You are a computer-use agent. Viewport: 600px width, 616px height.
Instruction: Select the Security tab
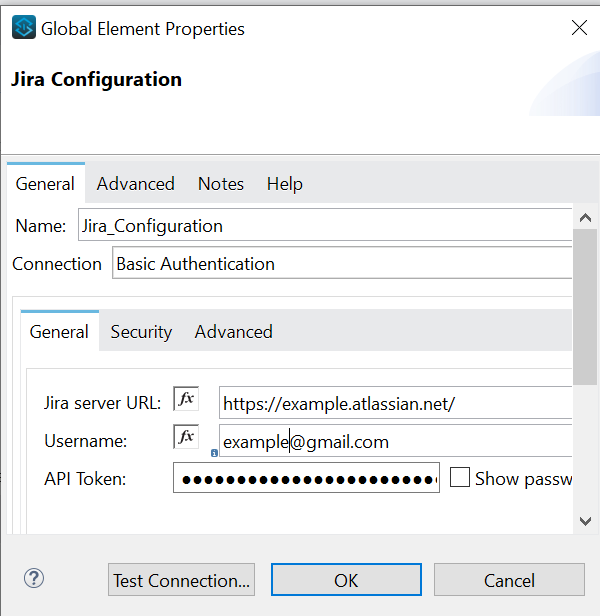tap(141, 332)
